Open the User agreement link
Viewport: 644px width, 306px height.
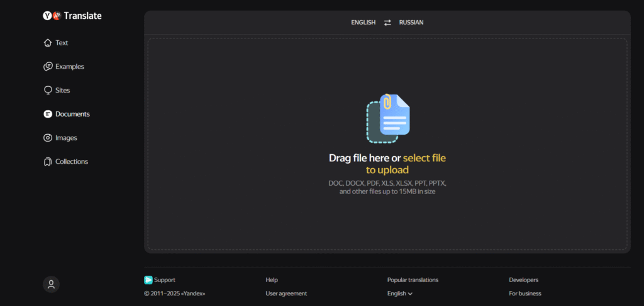tap(286, 293)
